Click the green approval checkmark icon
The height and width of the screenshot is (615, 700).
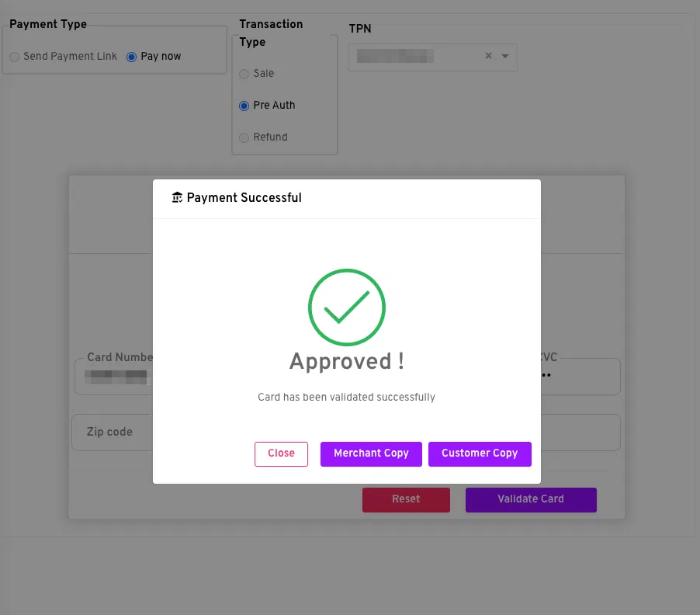pos(347,307)
